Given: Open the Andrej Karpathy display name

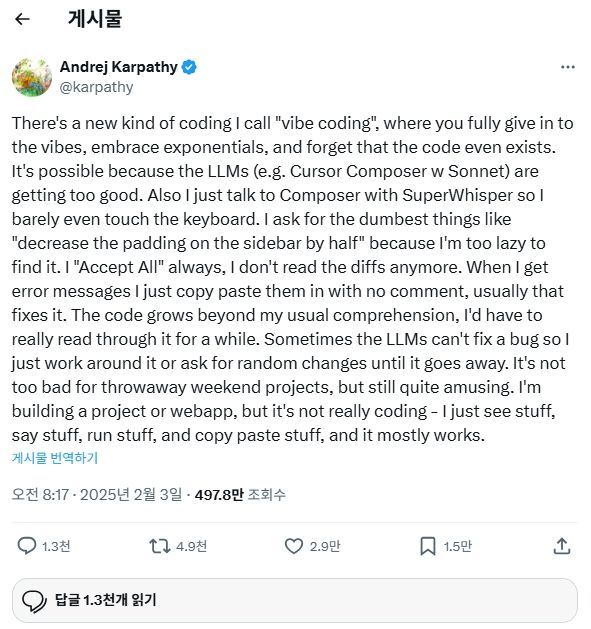Looking at the screenshot, I should [119, 67].
